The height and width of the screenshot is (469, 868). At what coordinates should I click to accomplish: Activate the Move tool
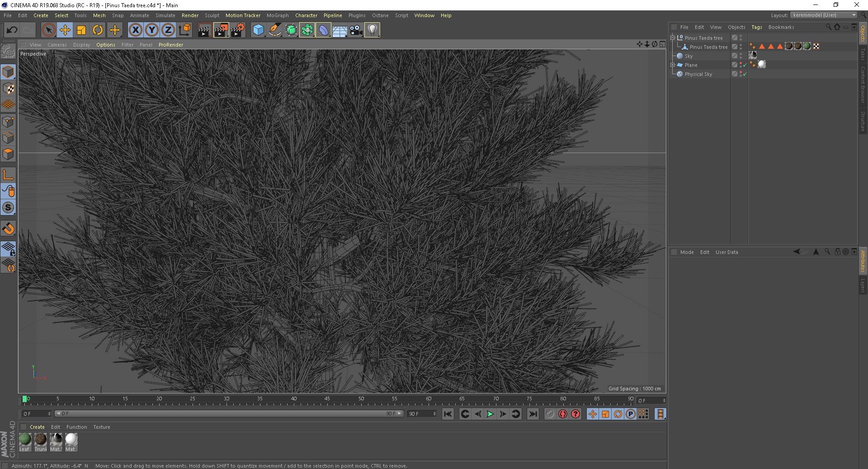click(x=65, y=30)
